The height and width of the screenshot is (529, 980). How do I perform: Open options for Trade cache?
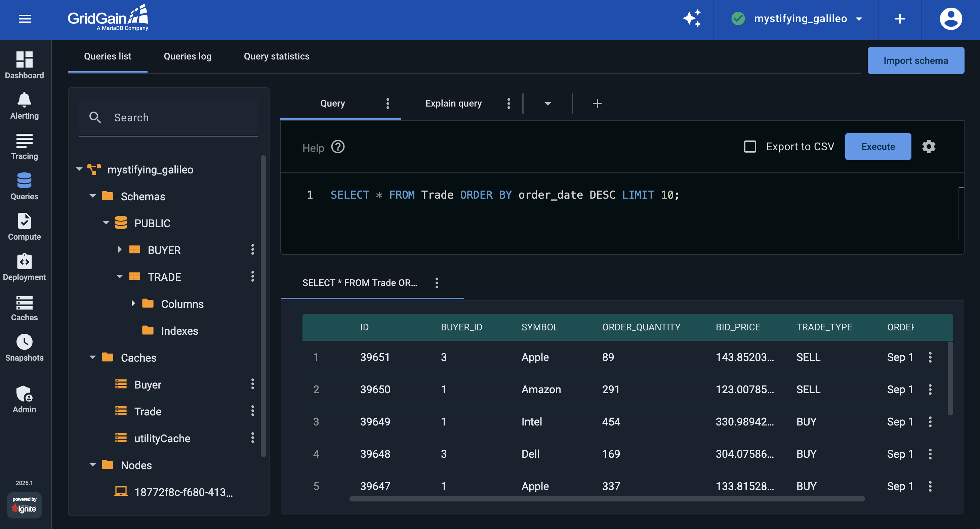[x=252, y=411]
